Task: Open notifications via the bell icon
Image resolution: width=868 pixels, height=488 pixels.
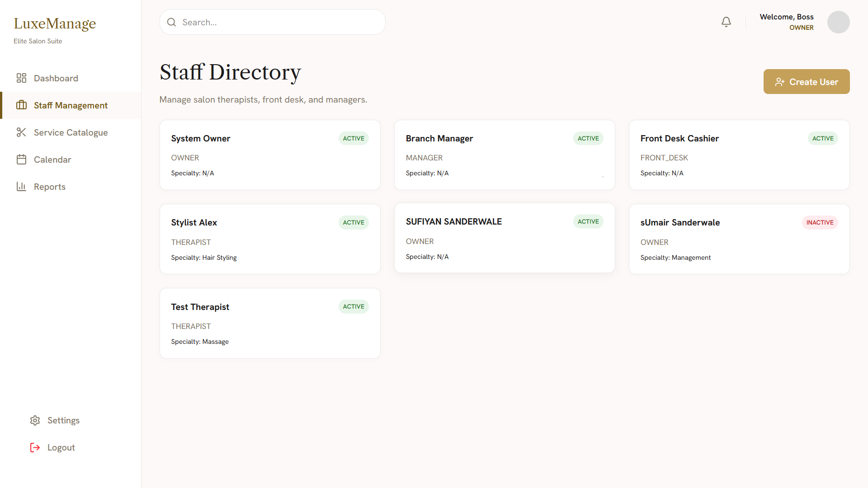Action: 726,22
